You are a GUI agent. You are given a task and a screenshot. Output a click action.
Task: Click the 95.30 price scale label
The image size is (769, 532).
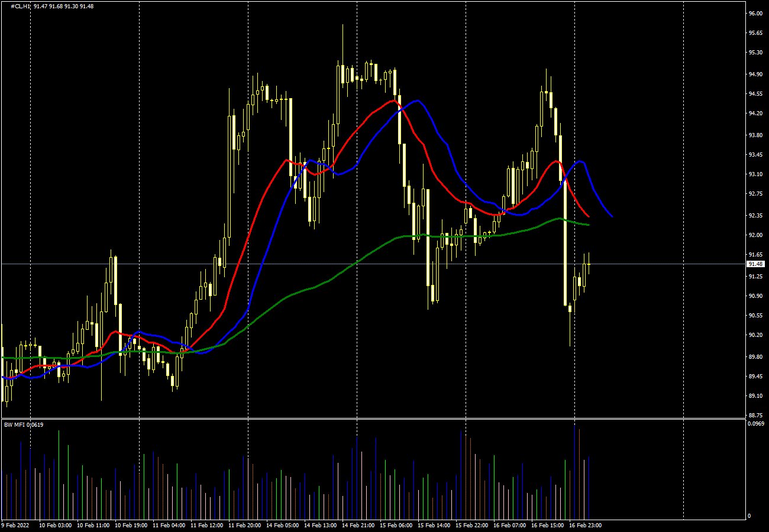click(755, 53)
